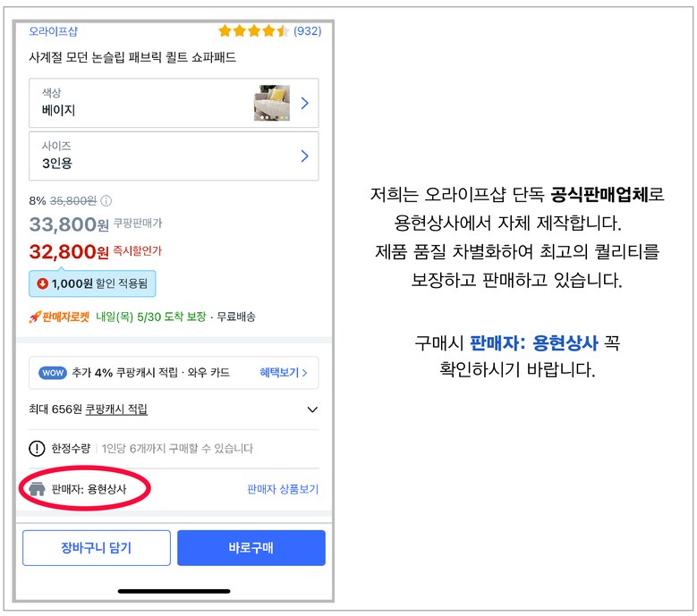
Task: Open the 오라이프샵 brand link
Action: (x=53, y=31)
